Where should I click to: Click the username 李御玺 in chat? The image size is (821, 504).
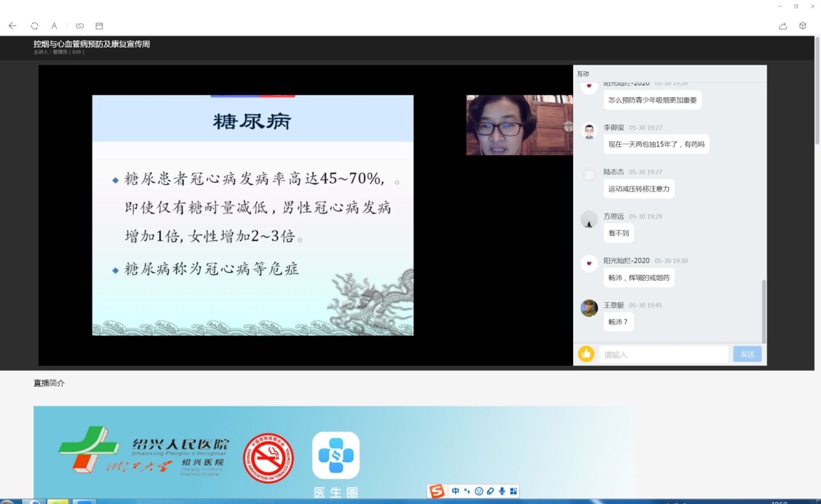[x=614, y=128]
